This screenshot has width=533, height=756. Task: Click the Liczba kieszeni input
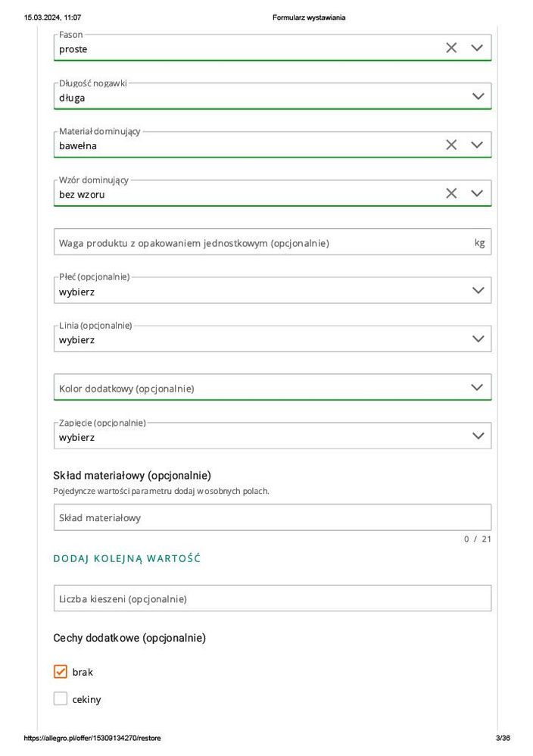tap(272, 598)
